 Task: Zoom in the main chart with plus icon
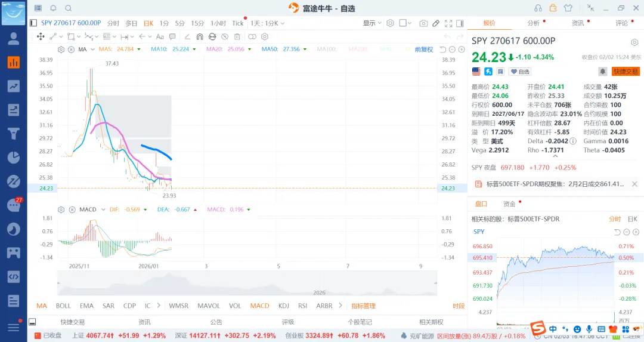point(462,50)
